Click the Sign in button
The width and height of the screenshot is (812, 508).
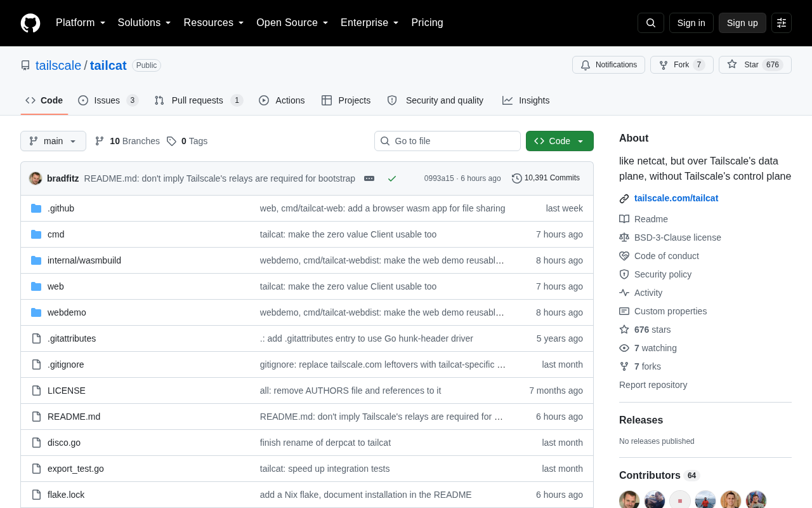pos(691,23)
